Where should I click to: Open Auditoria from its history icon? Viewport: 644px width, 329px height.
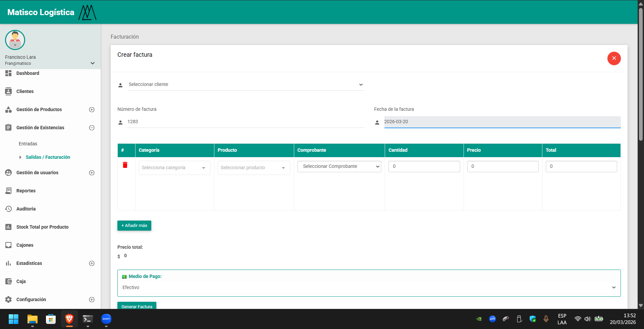coord(8,209)
